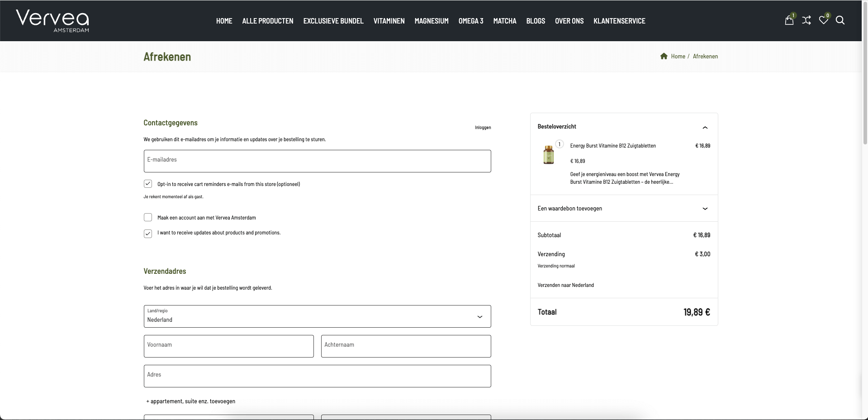The image size is (868, 420).
Task: Click the Inloggen link
Action: coord(483,128)
